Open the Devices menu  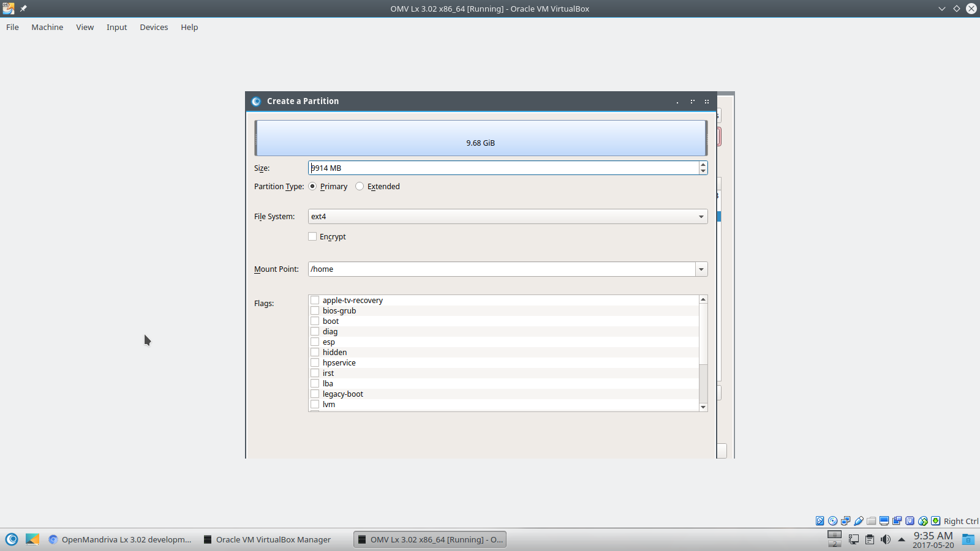pos(154,27)
